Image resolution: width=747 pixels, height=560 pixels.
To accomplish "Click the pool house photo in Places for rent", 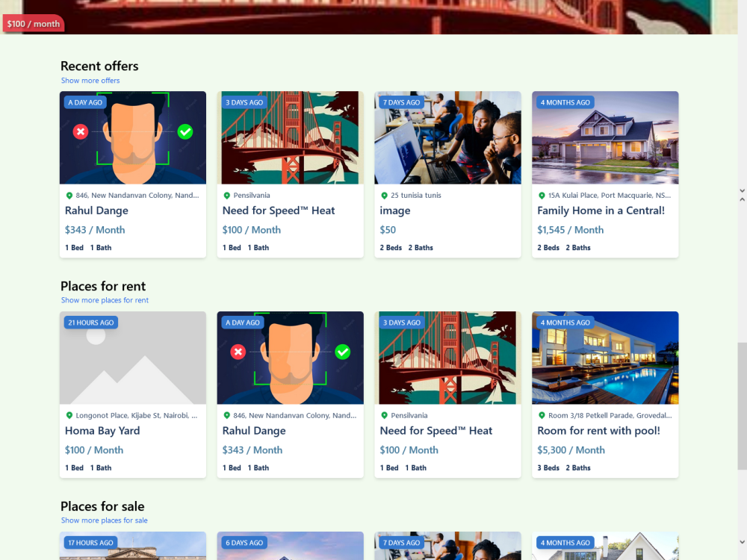I will 605,358.
